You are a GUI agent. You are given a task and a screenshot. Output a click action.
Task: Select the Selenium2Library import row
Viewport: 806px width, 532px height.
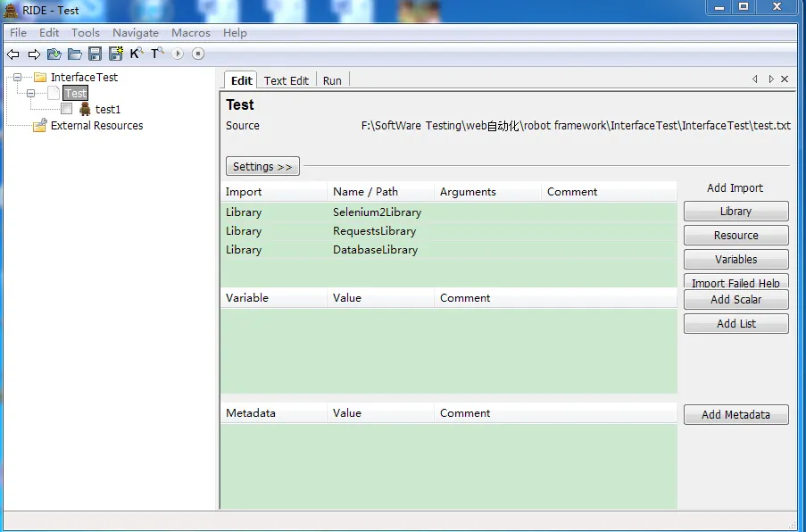pos(449,212)
